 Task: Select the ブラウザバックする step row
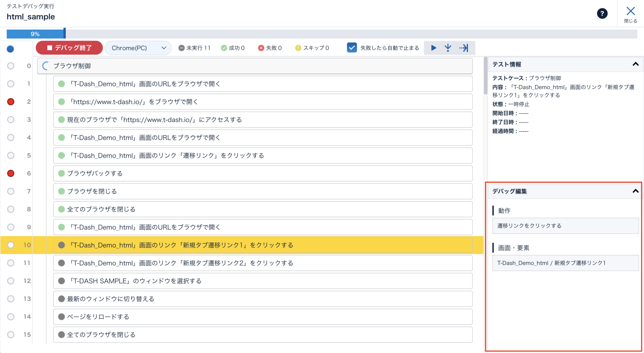(263, 173)
